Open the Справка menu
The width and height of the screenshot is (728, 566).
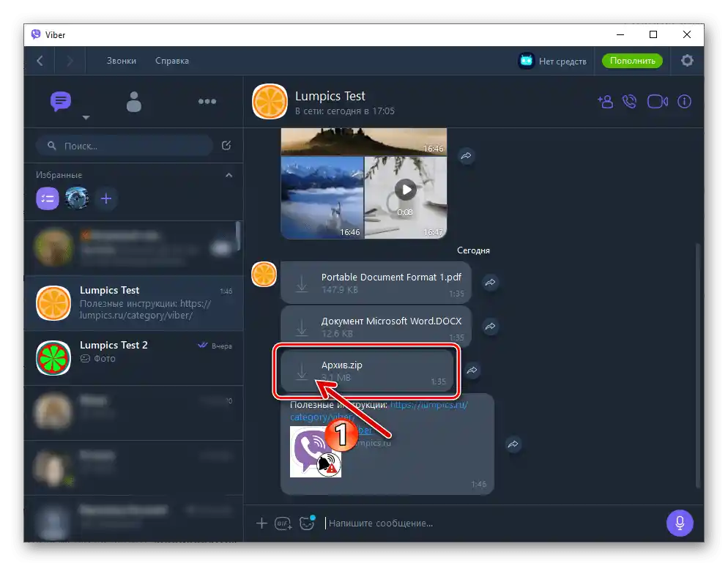pos(171,61)
